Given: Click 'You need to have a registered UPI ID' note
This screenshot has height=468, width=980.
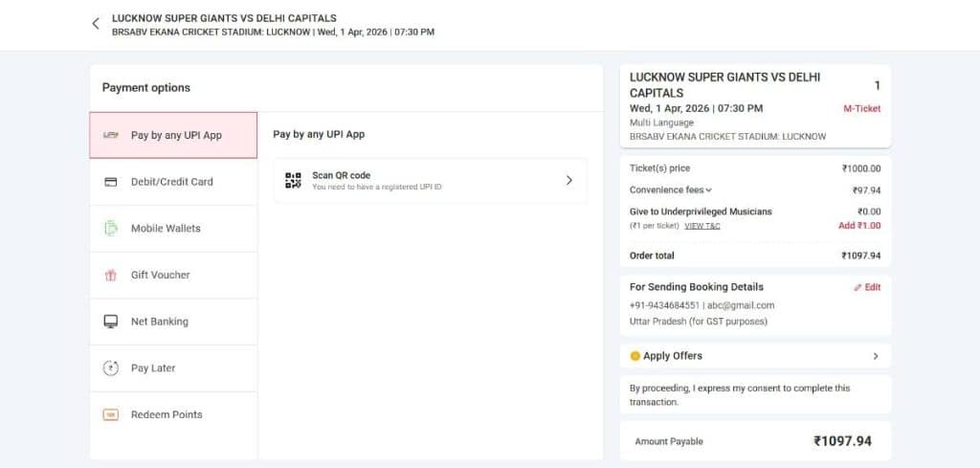Looking at the screenshot, I should [377, 187].
